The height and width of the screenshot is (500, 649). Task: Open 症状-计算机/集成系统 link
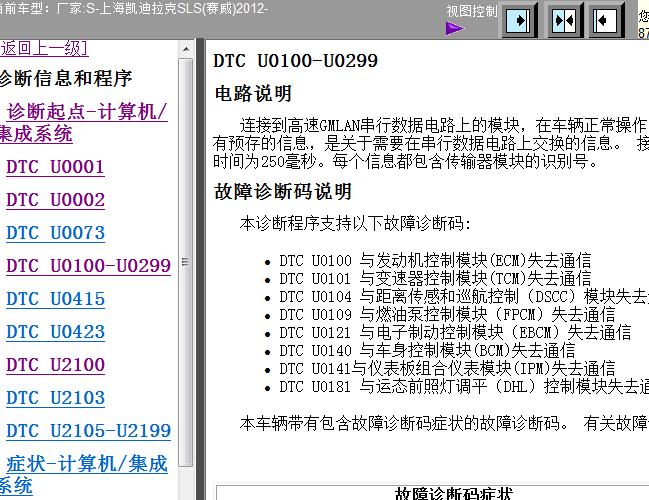[x=84, y=474]
